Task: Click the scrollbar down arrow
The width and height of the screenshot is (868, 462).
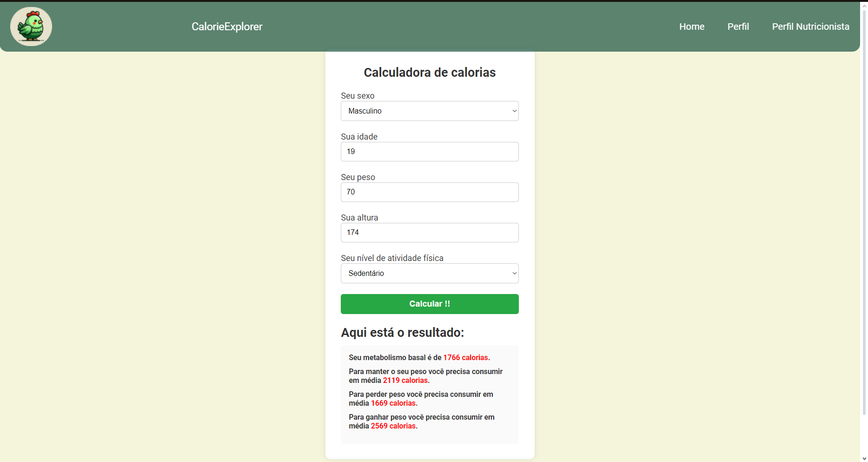Action: point(864,458)
